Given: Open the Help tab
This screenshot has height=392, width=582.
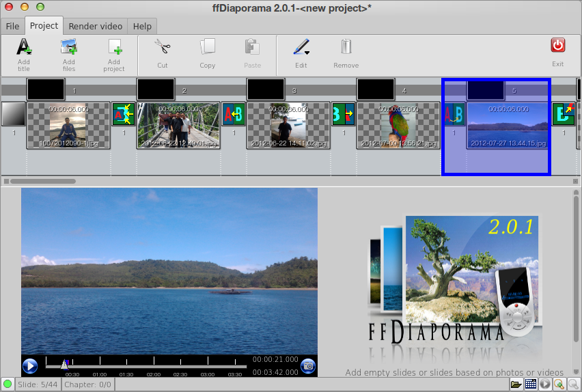Looking at the screenshot, I should point(142,27).
